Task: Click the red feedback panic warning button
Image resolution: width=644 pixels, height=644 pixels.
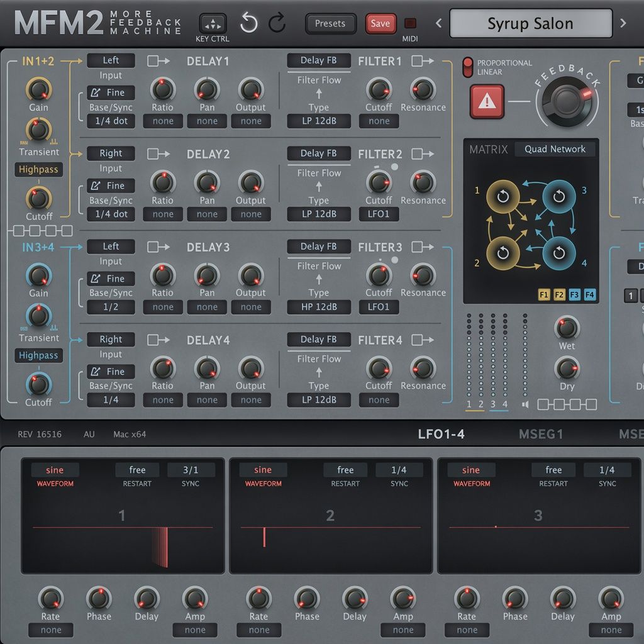Action: tap(487, 101)
